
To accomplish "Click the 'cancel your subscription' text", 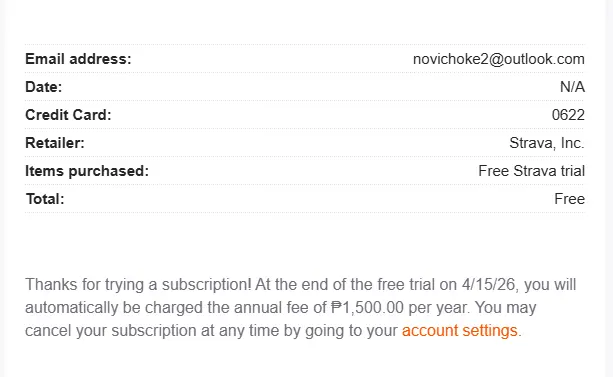I will pos(111,331).
